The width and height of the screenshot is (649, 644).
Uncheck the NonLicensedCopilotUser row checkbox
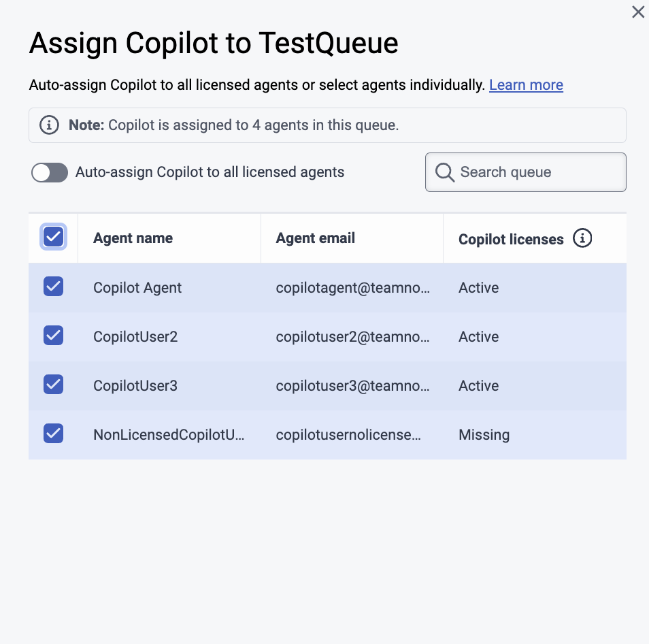tap(53, 434)
